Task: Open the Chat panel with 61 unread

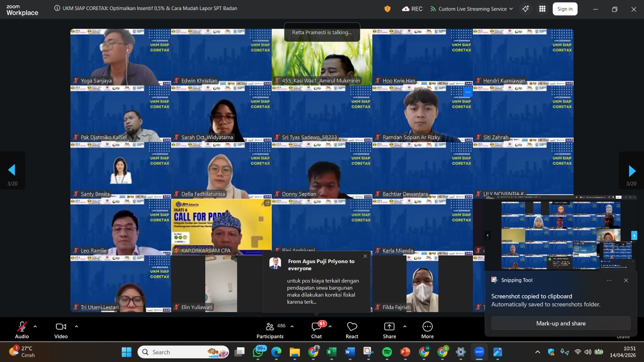Action: coord(316,330)
